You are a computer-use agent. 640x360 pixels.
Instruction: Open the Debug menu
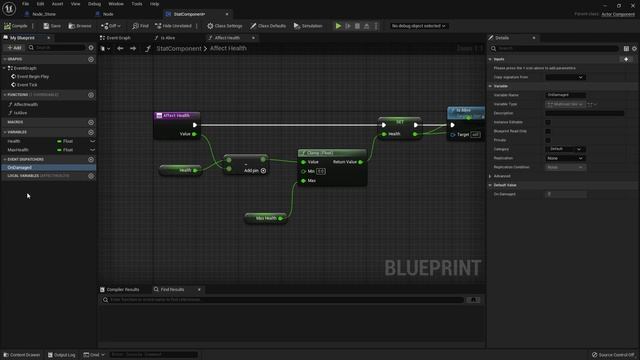coord(94,4)
